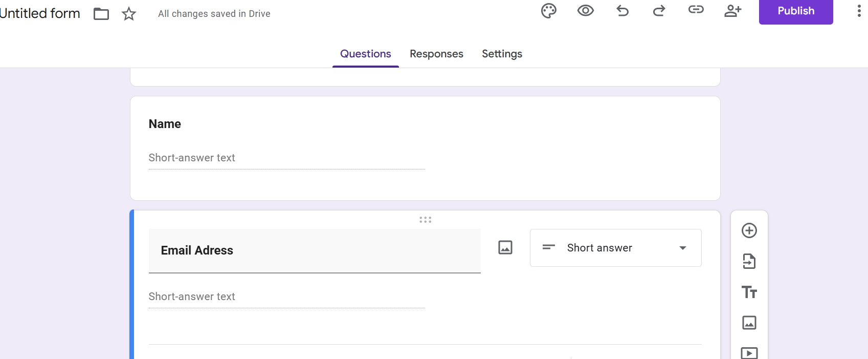Add video from side toolbar

[749, 353]
